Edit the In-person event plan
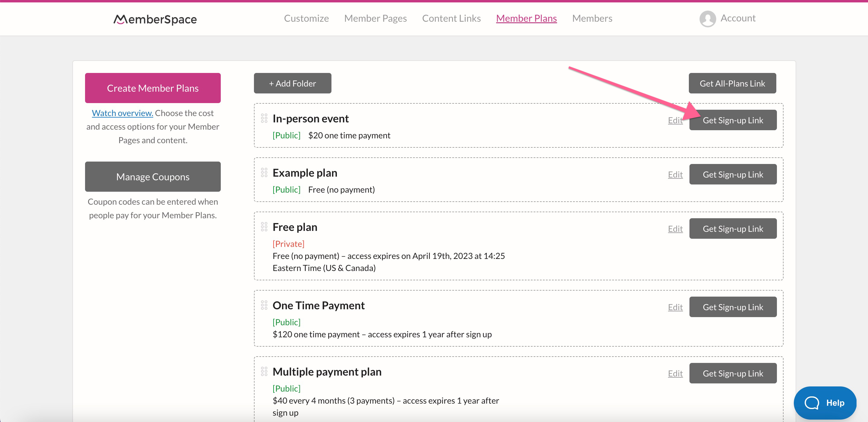Screen dimensions: 868x422 click(675, 120)
